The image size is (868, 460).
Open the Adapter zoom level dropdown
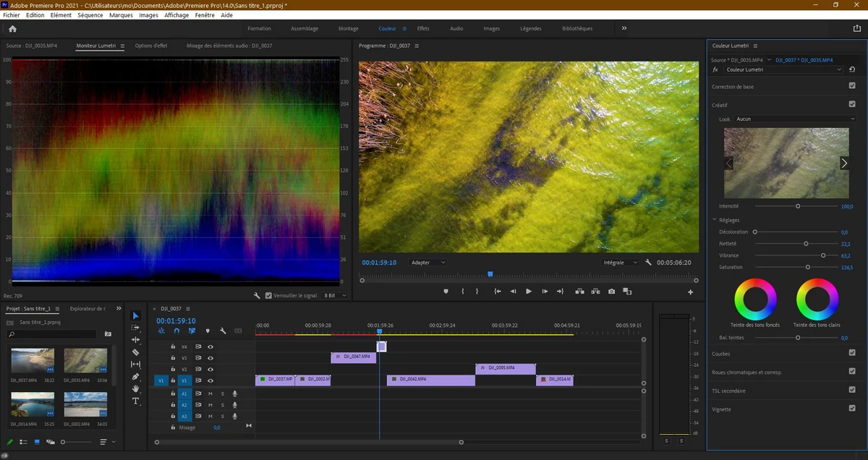428,263
